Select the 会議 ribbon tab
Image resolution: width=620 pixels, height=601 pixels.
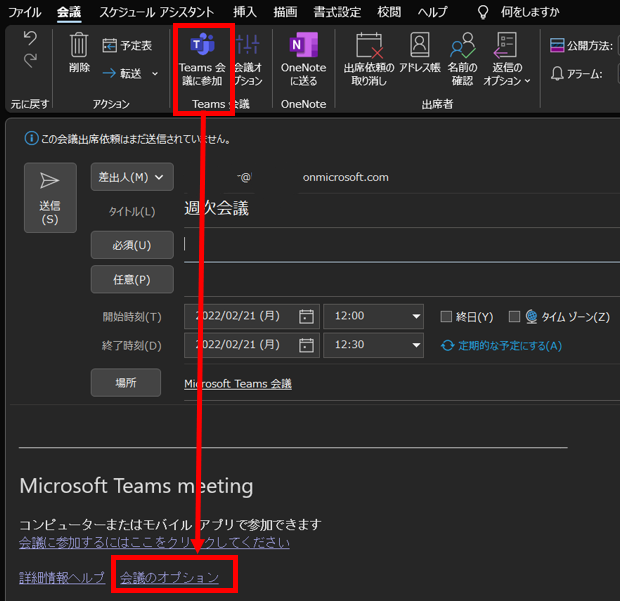pos(69,12)
